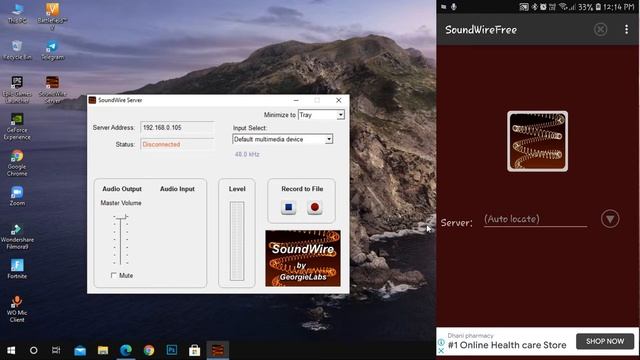
Task: Open Wondershare Filmora9 desktop icon
Action: tap(17, 236)
